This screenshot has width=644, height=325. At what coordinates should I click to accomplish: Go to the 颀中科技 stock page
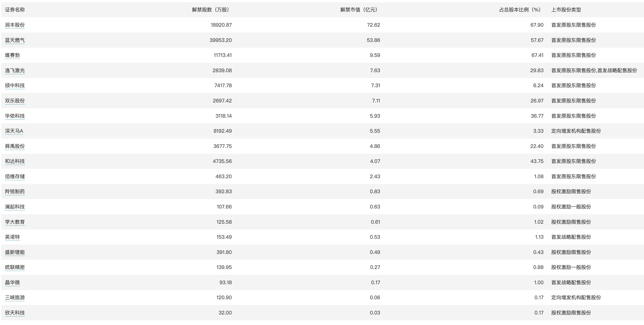point(15,85)
